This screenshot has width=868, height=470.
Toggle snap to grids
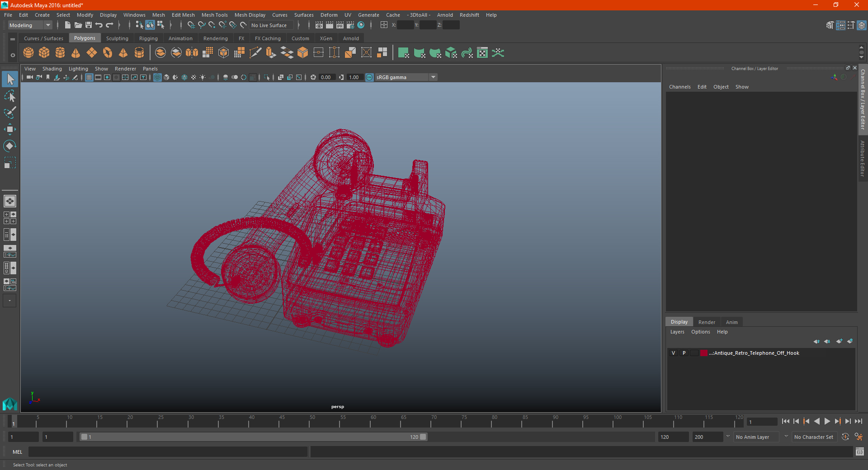191,25
